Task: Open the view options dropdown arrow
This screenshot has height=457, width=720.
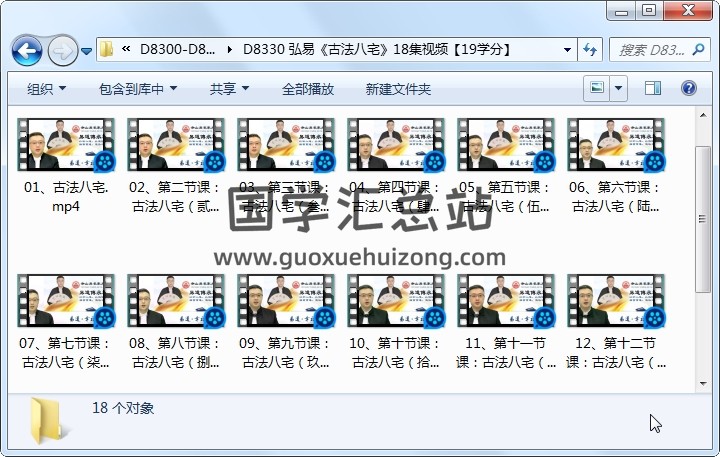Action: point(619,89)
